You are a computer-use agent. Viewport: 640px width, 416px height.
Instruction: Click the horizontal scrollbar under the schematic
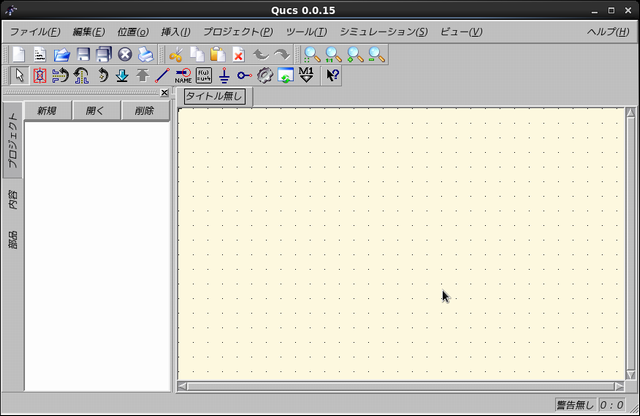coord(400,386)
